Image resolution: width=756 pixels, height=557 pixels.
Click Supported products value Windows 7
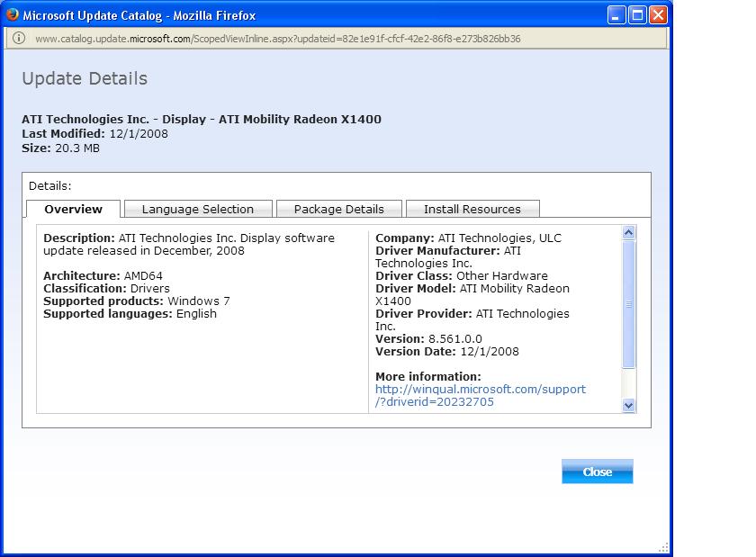pos(199,301)
